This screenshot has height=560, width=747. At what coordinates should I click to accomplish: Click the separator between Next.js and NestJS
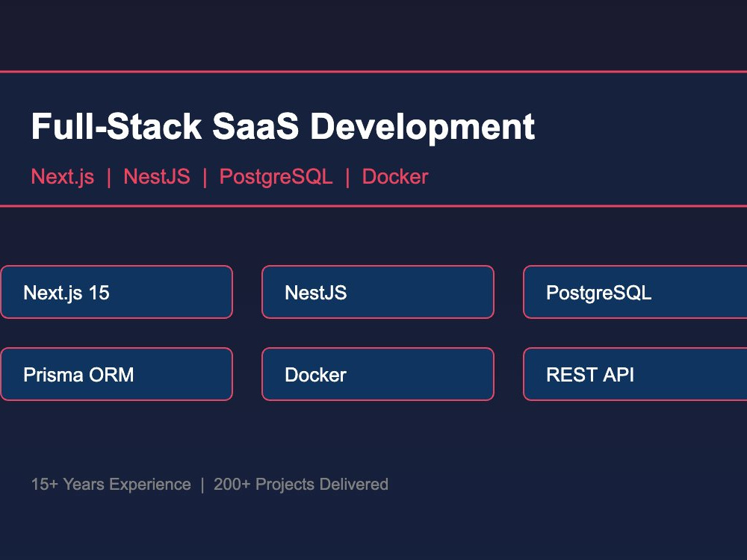tap(109, 178)
